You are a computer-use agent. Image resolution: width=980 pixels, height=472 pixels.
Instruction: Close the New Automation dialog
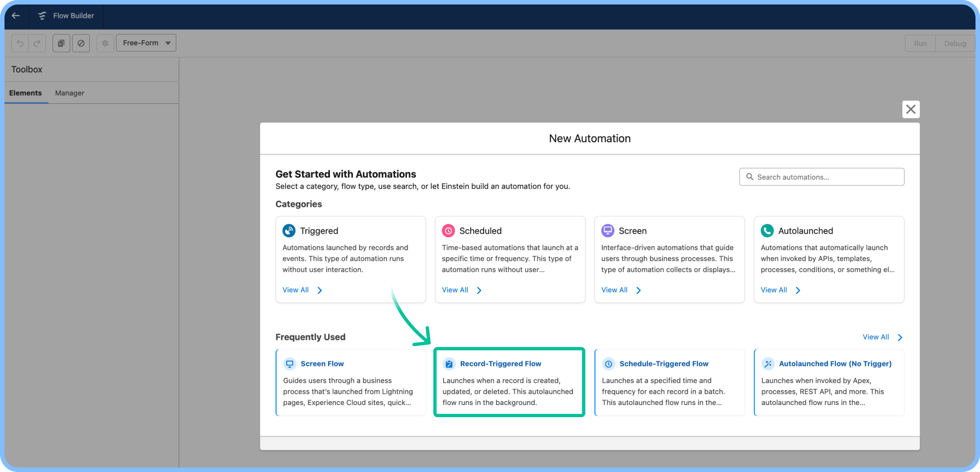[x=911, y=109]
